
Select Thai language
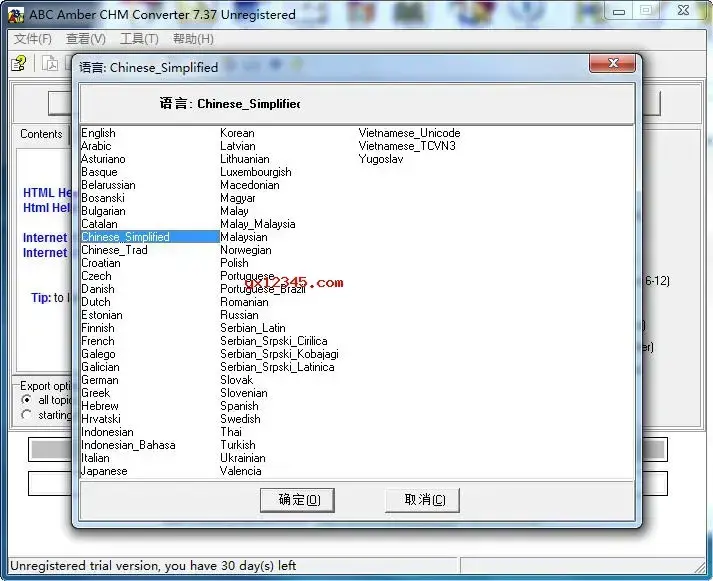pos(231,432)
